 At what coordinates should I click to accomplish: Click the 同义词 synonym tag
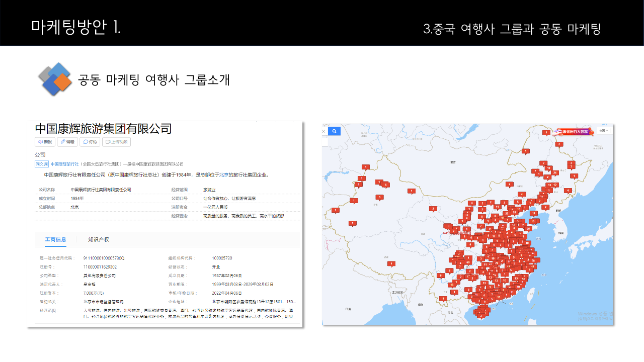coord(41,164)
